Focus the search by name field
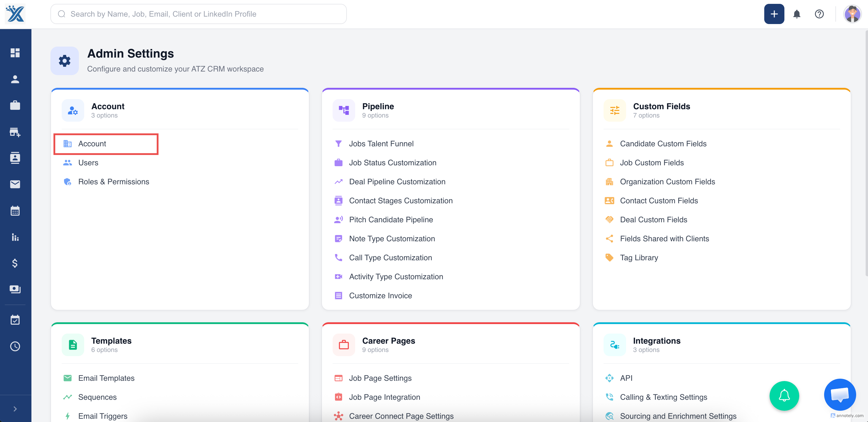 tap(198, 14)
